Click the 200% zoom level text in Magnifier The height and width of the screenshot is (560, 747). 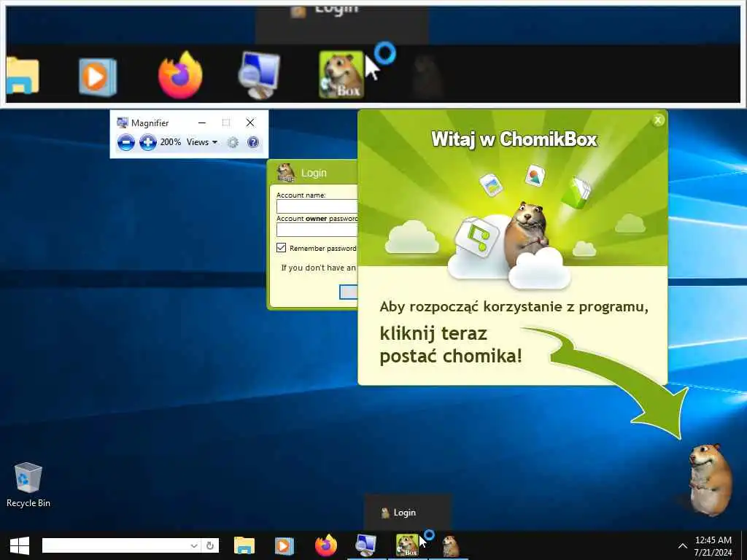[x=171, y=142]
